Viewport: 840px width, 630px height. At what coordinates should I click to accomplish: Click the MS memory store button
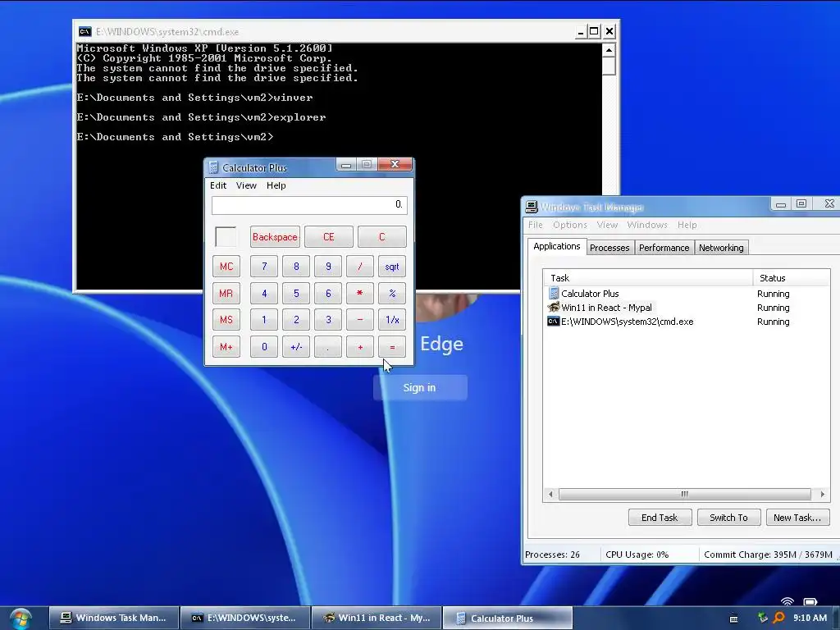[226, 320]
